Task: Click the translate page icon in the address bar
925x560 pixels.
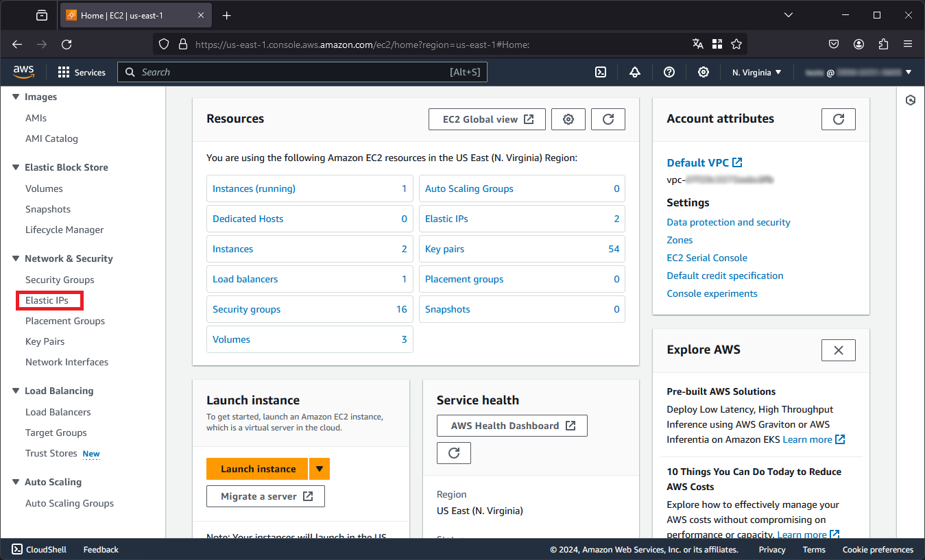Action: (698, 44)
